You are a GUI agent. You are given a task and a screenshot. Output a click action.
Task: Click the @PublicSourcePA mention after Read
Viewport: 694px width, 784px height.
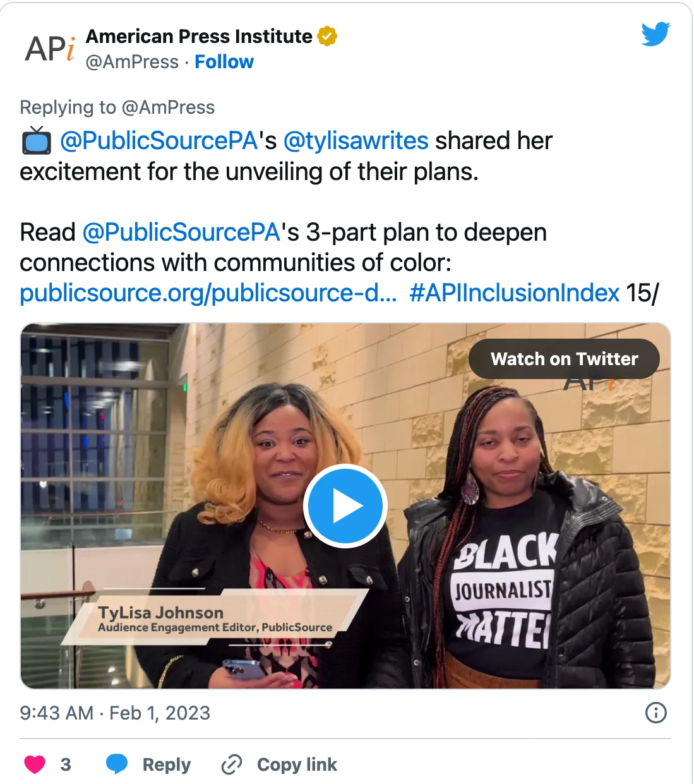(181, 232)
